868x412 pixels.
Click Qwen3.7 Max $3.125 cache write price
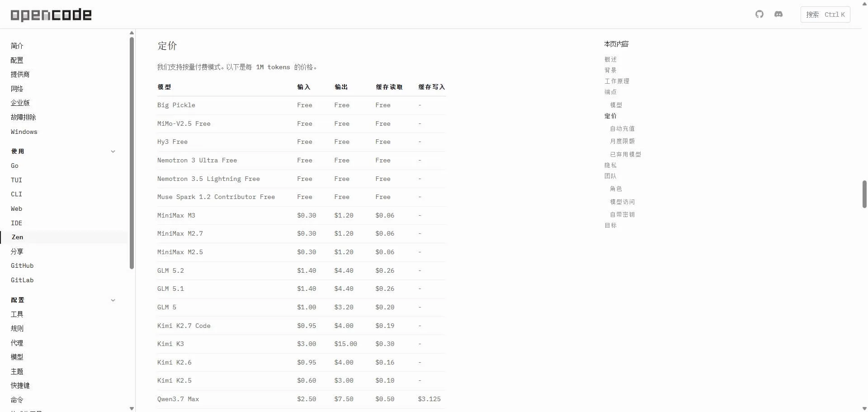pos(429,399)
